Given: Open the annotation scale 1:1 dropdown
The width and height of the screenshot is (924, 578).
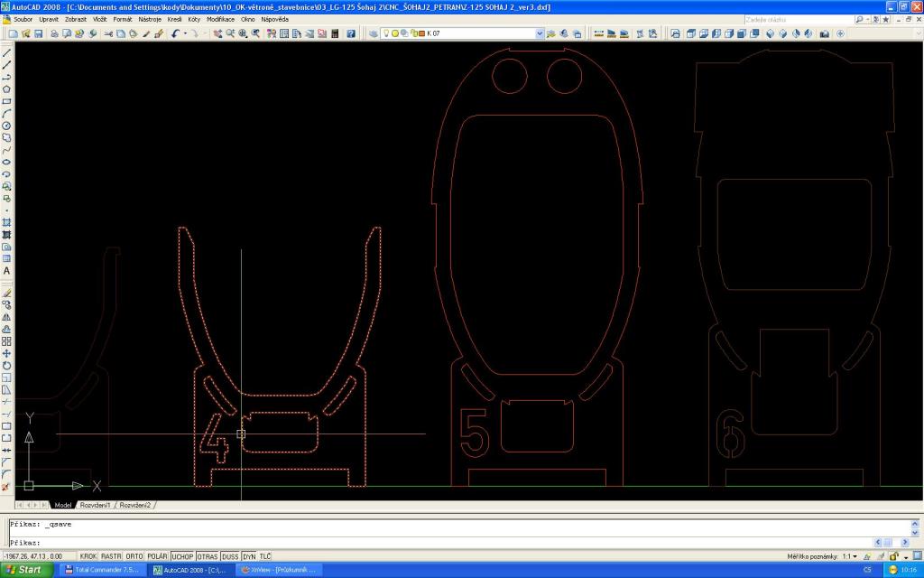Looking at the screenshot, I should (855, 556).
